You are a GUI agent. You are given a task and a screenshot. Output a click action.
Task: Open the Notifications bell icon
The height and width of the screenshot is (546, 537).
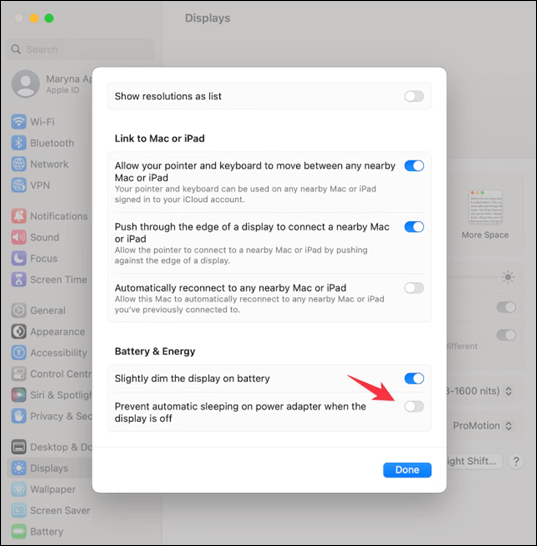click(x=18, y=216)
